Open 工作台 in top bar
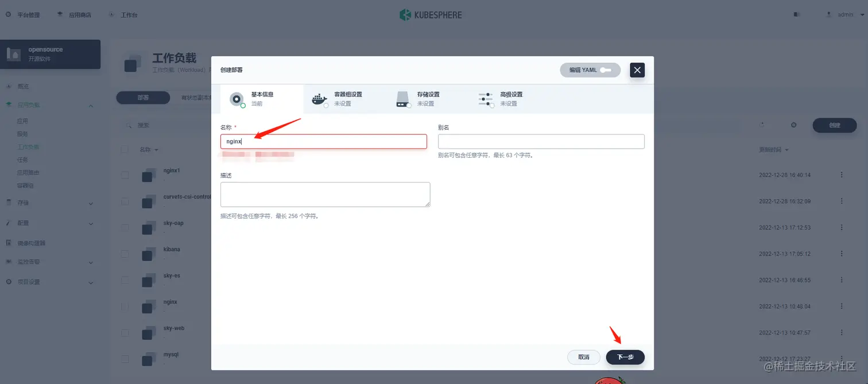868x384 pixels. pyautogui.click(x=123, y=15)
